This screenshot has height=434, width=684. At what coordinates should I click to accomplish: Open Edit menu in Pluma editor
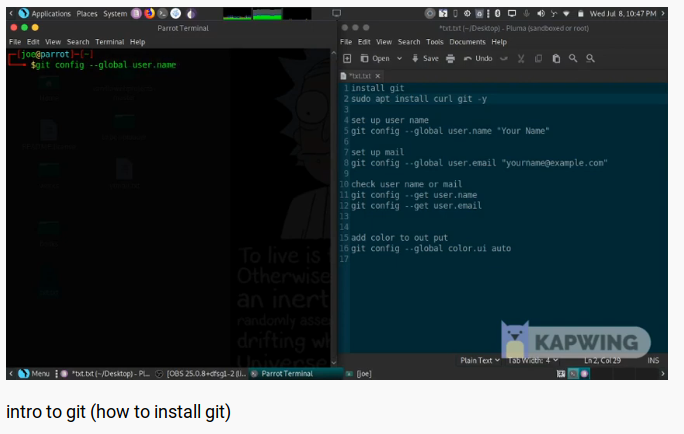point(364,42)
